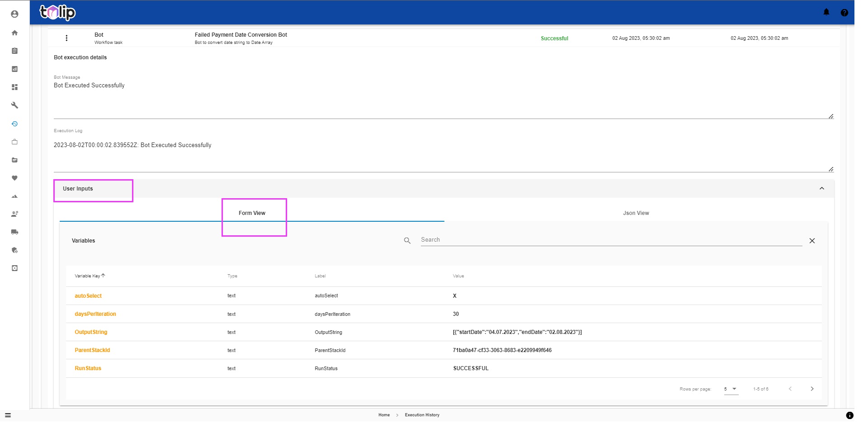The image size is (868, 424).
Task: Click the Home breadcrumb link
Action: coord(384,415)
